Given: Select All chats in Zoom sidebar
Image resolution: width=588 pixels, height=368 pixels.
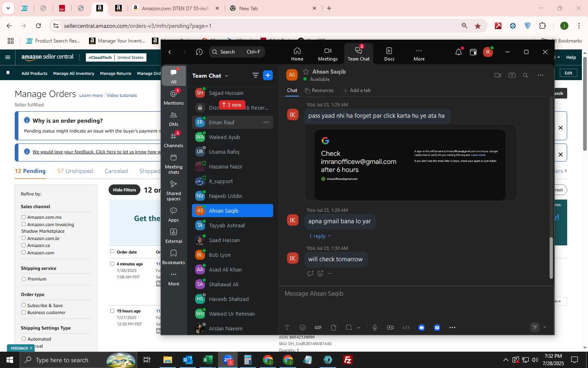Looking at the screenshot, I should (174, 76).
